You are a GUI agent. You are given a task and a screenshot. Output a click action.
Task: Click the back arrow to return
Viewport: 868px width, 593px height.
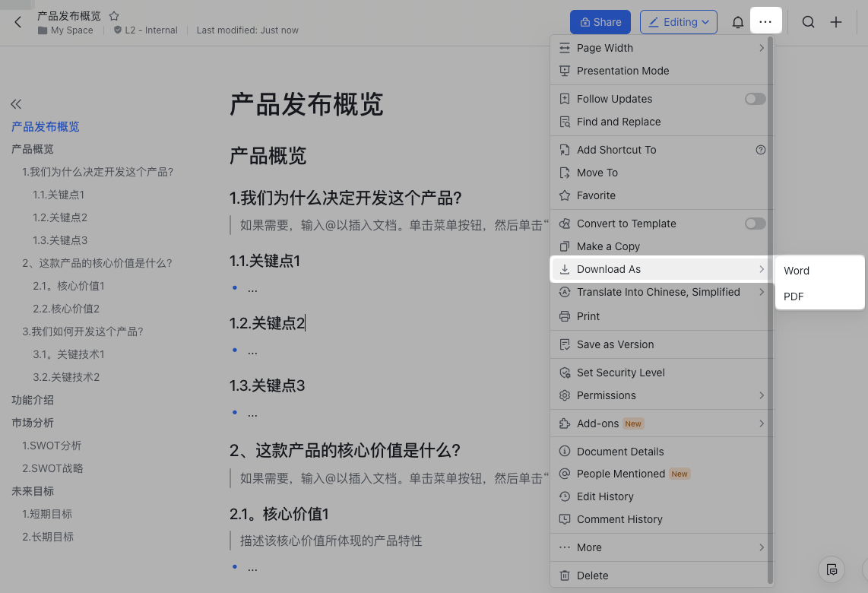[17, 22]
